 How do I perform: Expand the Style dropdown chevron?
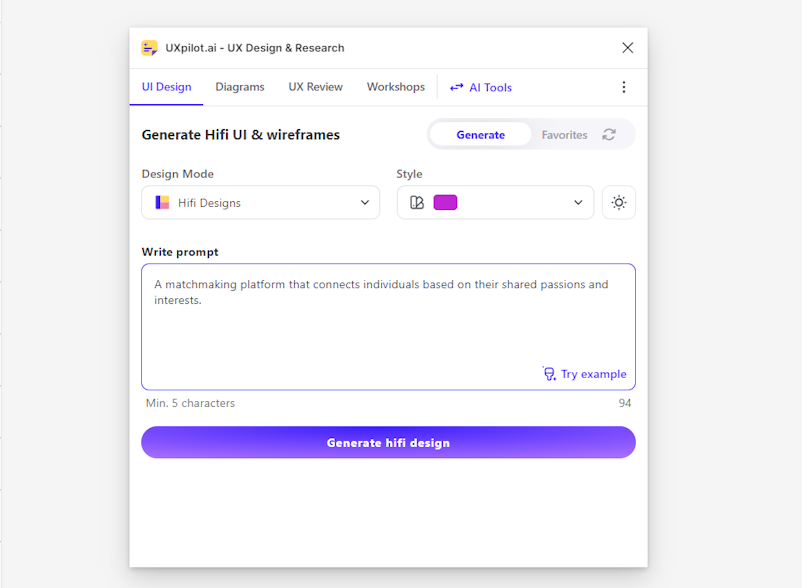[578, 202]
